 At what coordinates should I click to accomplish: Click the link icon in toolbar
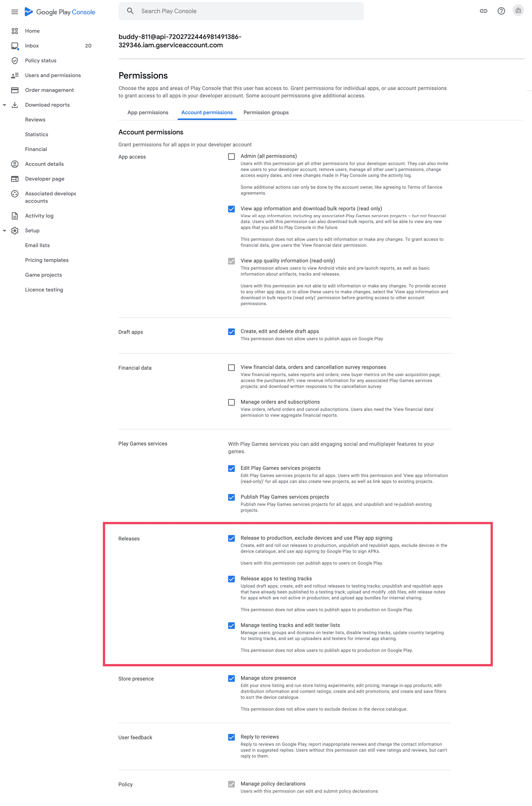tap(485, 11)
